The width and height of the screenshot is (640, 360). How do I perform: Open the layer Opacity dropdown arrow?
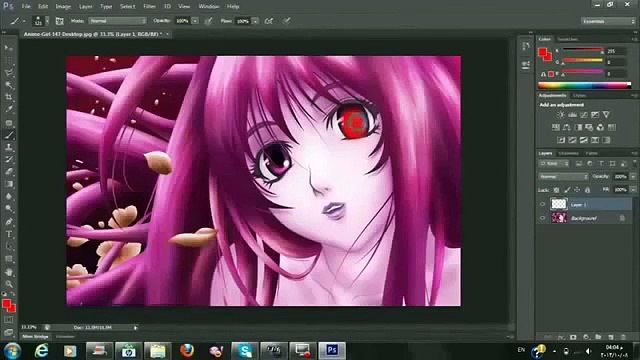point(633,177)
